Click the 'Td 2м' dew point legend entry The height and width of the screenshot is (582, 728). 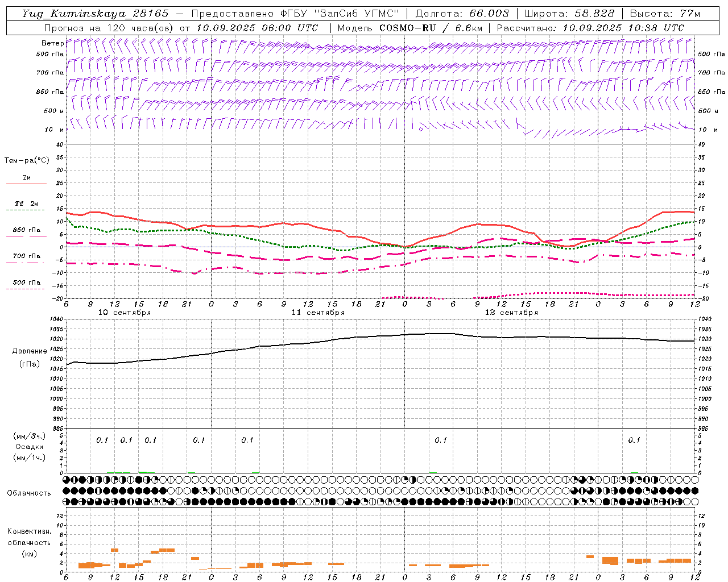coord(27,203)
